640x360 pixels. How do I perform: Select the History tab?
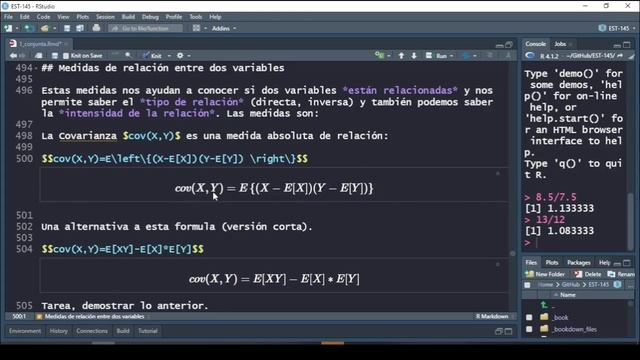pos(59,331)
